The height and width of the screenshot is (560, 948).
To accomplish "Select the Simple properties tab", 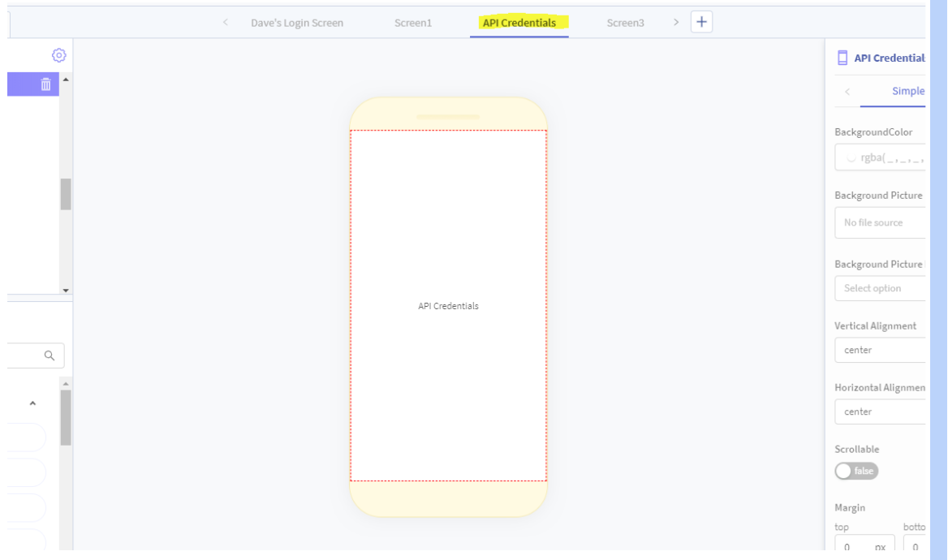I will [907, 91].
